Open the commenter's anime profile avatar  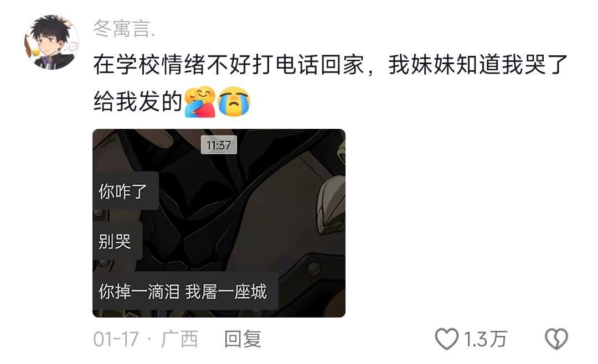pos(51,42)
